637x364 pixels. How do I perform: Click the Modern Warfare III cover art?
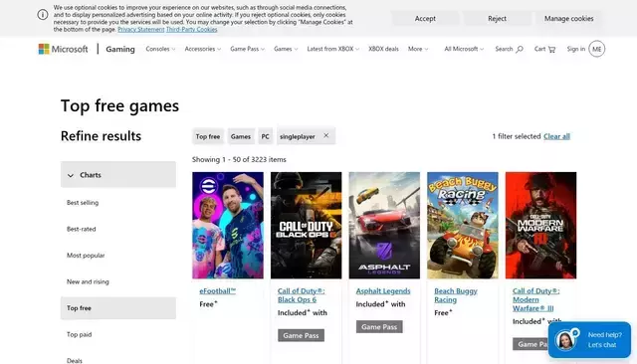click(540, 225)
